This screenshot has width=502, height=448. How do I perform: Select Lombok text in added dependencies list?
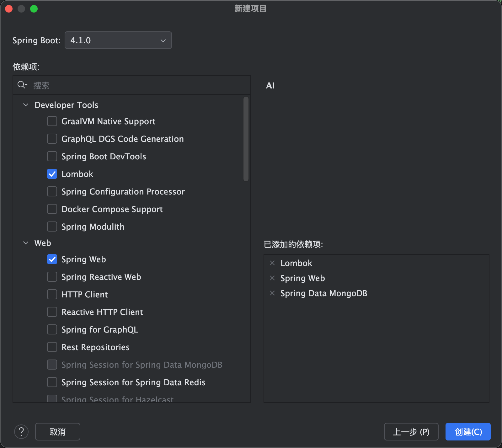[x=296, y=263]
